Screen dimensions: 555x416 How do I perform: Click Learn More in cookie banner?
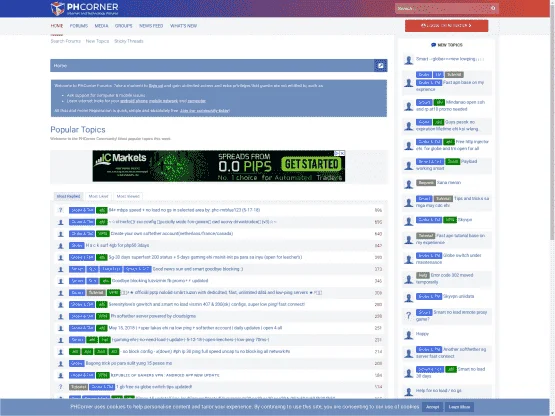pyautogui.click(x=459, y=407)
